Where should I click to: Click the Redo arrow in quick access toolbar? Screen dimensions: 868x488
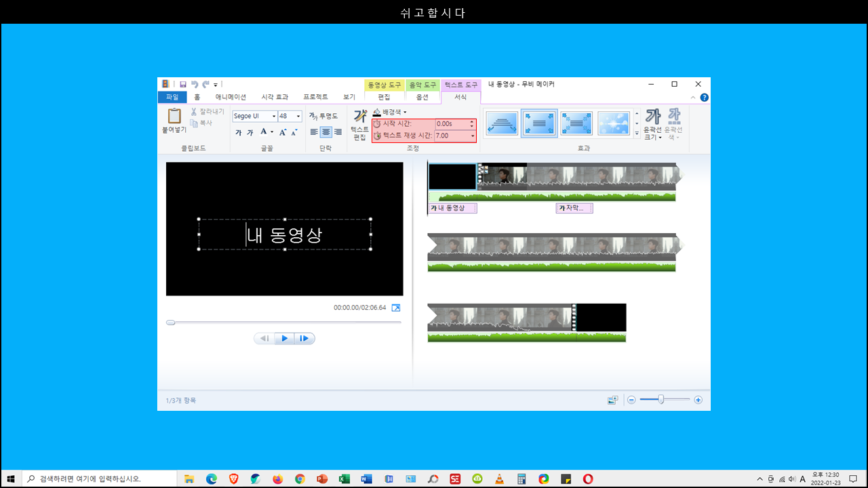205,85
